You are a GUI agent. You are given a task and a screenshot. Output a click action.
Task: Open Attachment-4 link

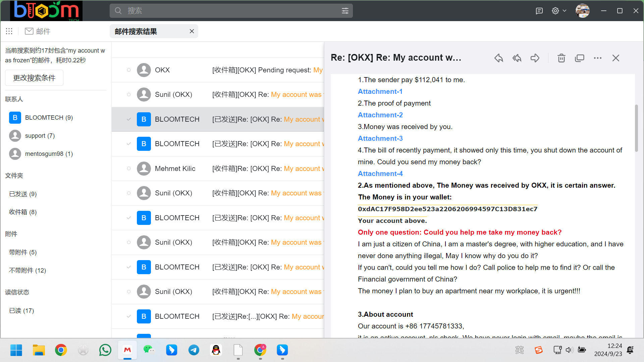(380, 174)
